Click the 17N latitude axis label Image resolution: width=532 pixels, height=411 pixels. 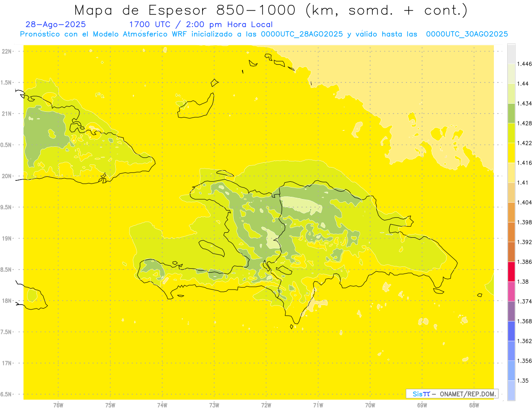(8, 363)
